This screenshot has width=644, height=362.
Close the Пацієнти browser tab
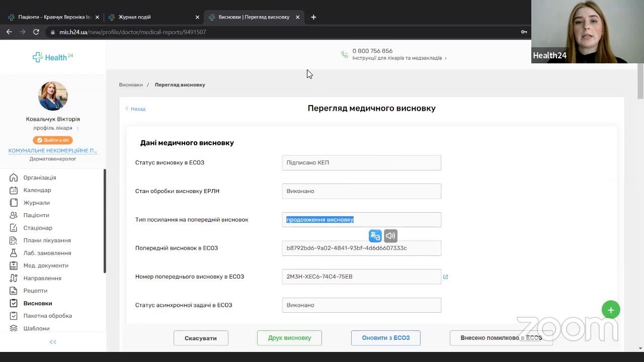pos(97,17)
